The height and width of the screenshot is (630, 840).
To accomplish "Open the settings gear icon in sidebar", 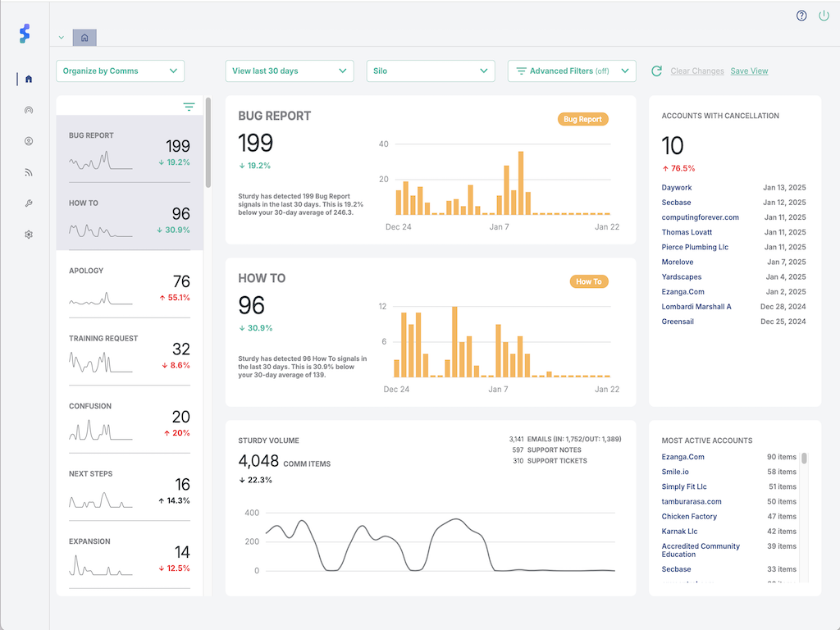I will tap(29, 235).
